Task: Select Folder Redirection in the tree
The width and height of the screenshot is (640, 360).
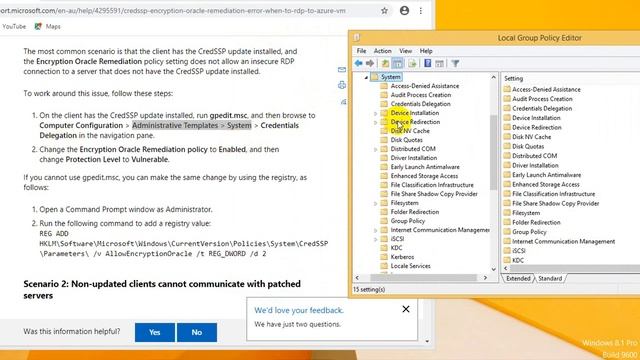Action: click(x=415, y=212)
